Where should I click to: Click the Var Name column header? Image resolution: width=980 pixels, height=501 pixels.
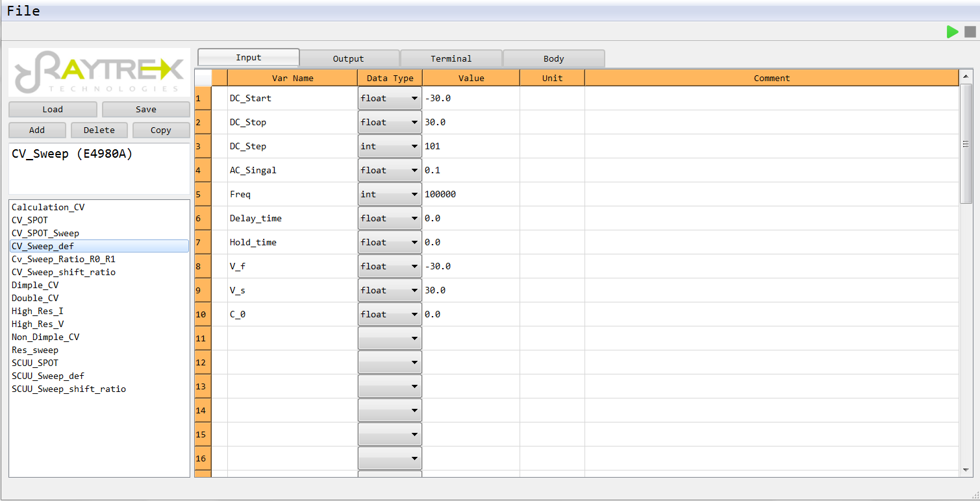coord(292,78)
